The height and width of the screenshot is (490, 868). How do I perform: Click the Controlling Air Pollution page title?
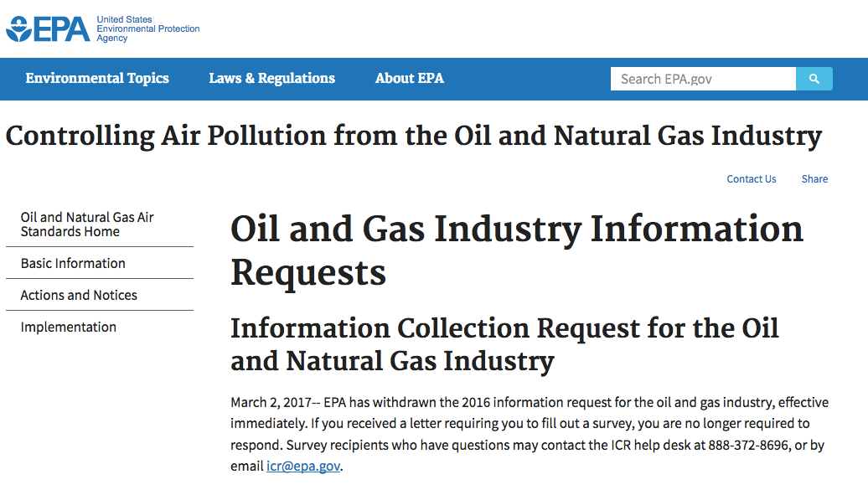pyautogui.click(x=414, y=137)
